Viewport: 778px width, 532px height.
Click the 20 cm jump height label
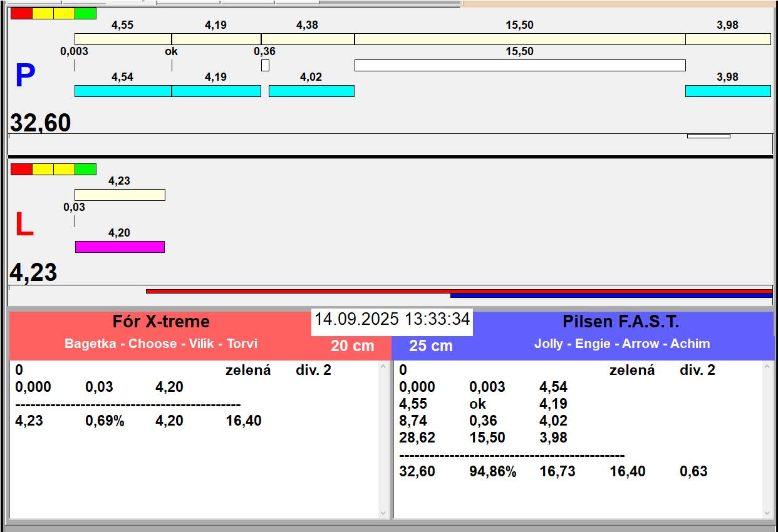[352, 345]
